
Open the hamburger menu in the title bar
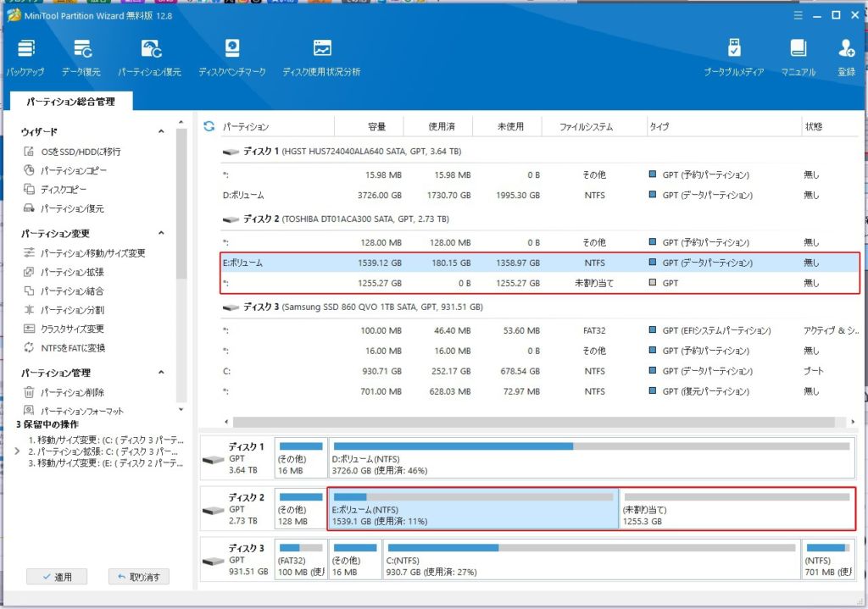click(x=798, y=15)
